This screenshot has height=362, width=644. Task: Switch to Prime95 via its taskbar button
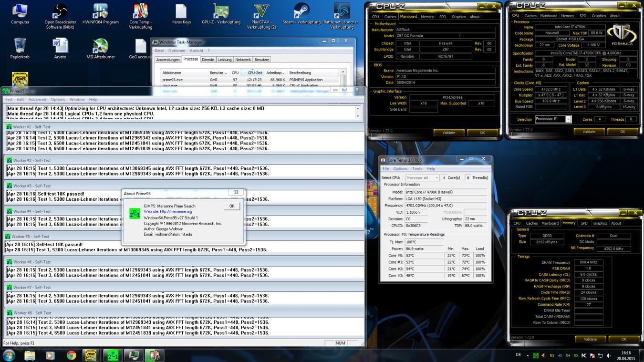pos(113,355)
